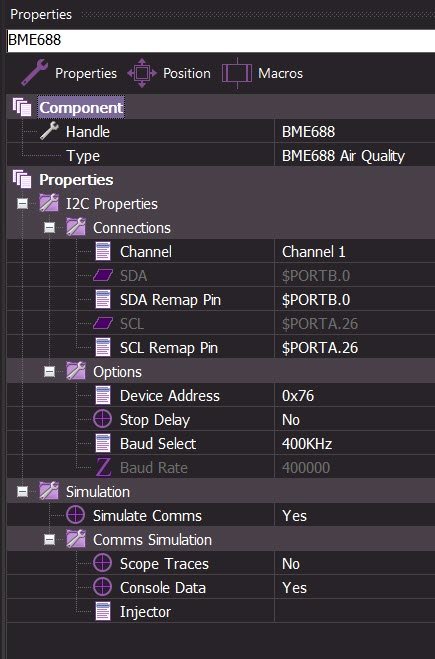Collapse the I2C Properties tree node

click(22, 204)
